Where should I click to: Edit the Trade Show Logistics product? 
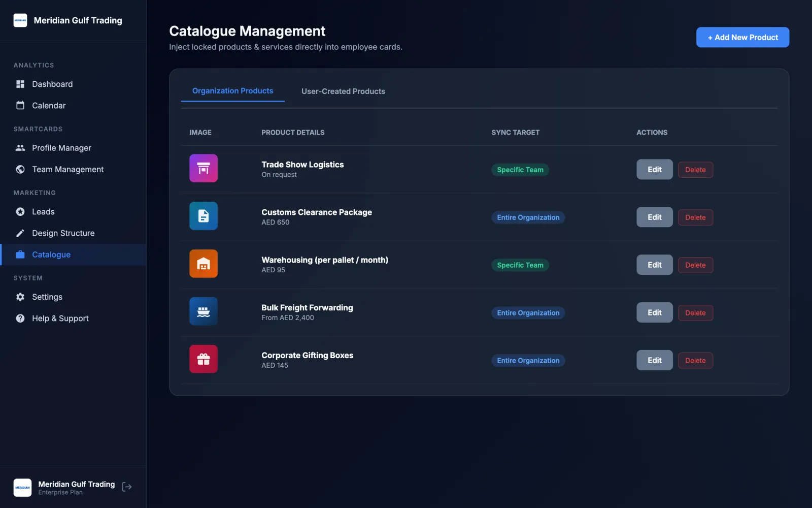(655, 170)
